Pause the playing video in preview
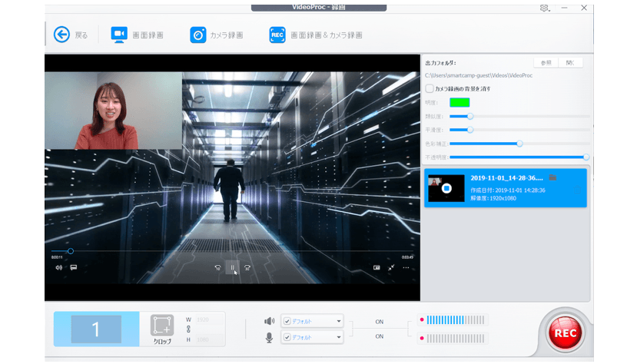The width and height of the screenshot is (637, 364). pyautogui.click(x=232, y=267)
